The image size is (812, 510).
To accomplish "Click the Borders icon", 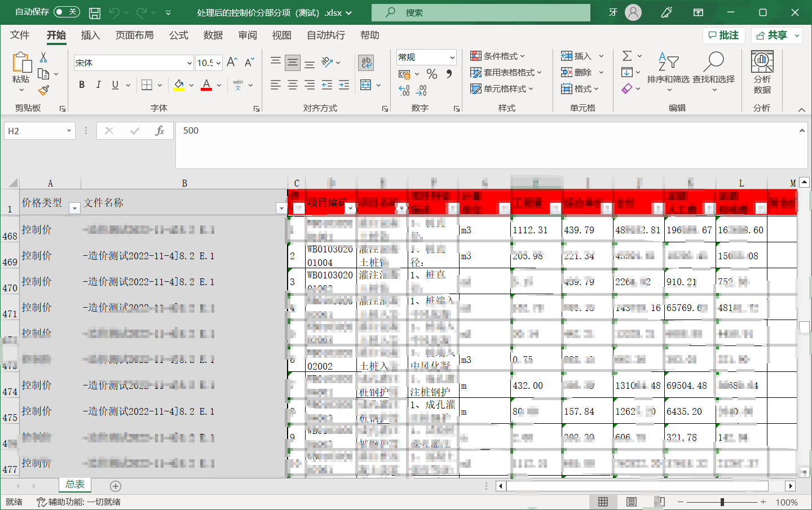I will tap(147, 85).
